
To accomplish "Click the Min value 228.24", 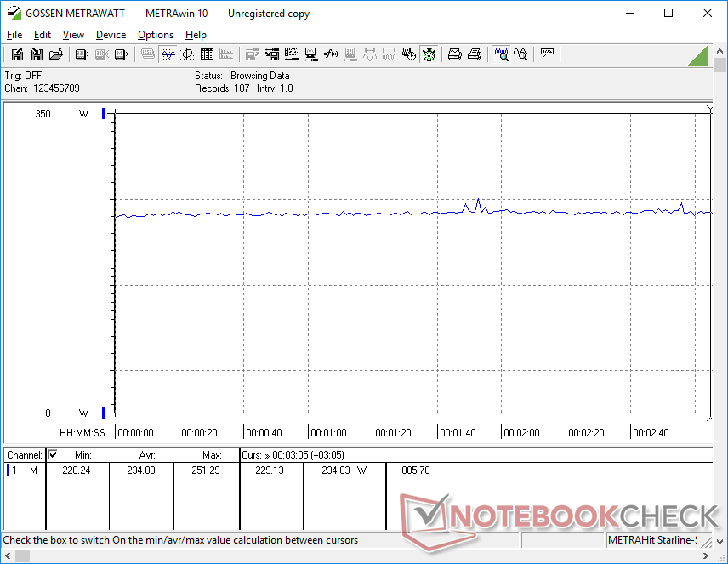I will tap(77, 470).
